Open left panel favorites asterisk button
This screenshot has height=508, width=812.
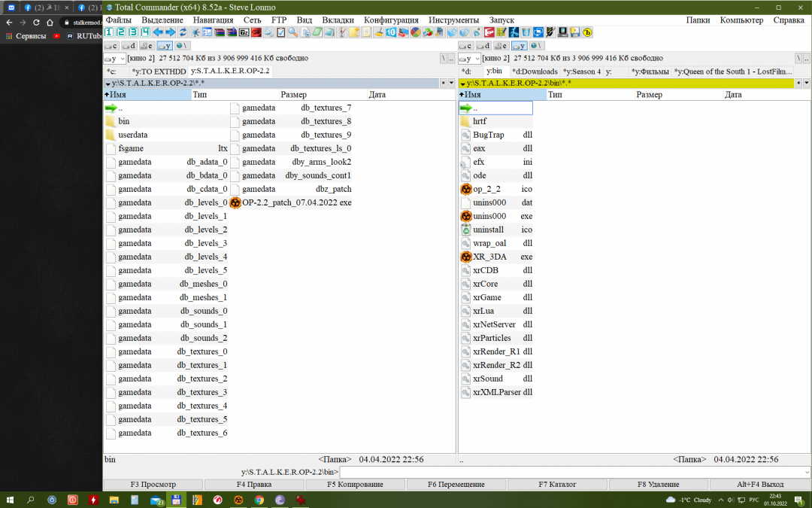[x=444, y=83]
